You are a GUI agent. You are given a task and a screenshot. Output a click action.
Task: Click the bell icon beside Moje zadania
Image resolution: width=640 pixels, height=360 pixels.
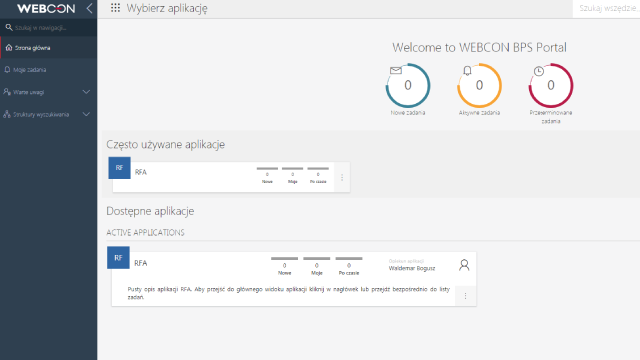point(7,69)
